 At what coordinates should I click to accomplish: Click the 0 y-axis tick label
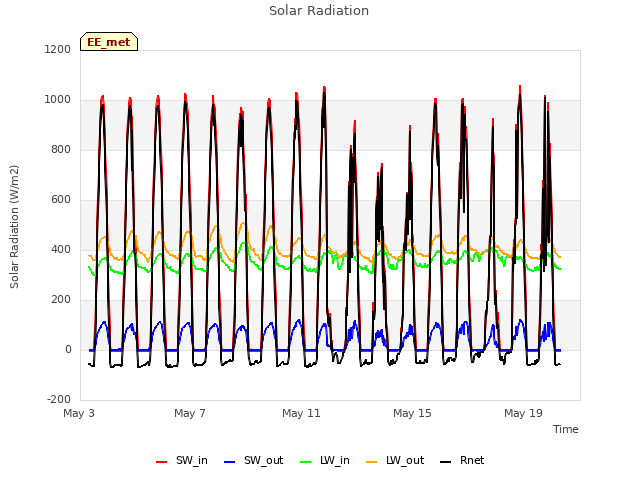(x=68, y=350)
